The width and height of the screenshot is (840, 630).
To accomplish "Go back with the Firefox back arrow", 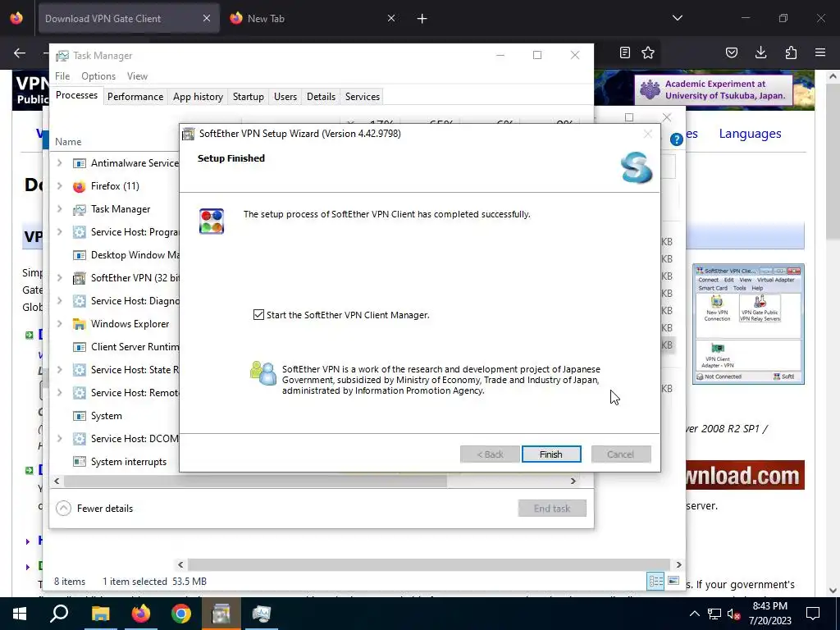I will 20,52.
